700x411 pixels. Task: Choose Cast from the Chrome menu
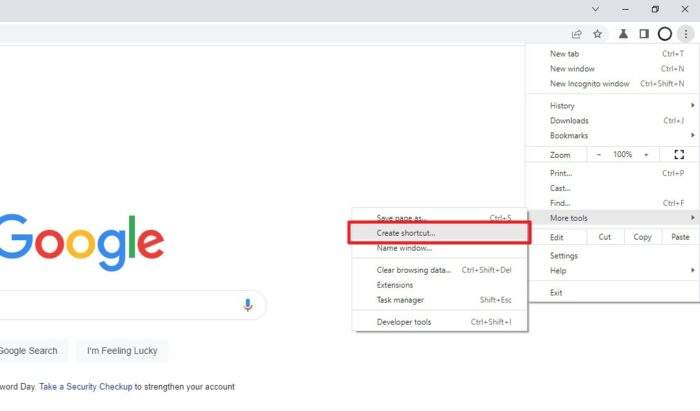[x=612, y=188]
